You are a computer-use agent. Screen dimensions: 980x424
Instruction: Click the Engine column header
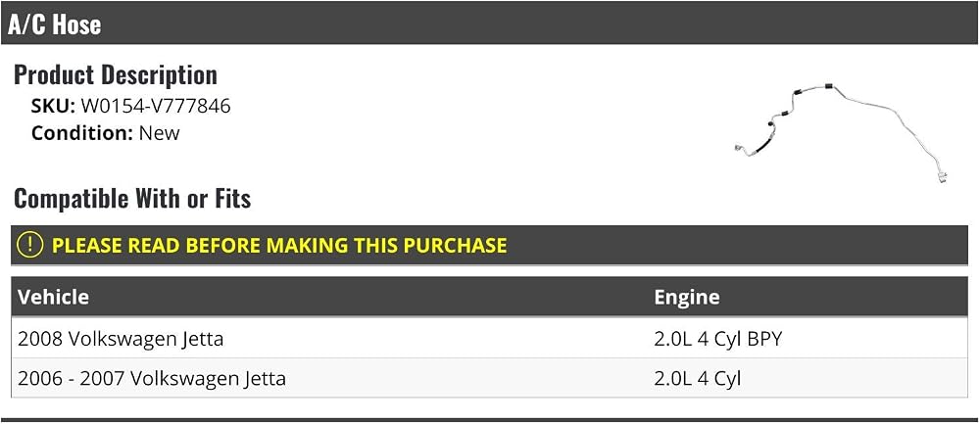click(687, 298)
